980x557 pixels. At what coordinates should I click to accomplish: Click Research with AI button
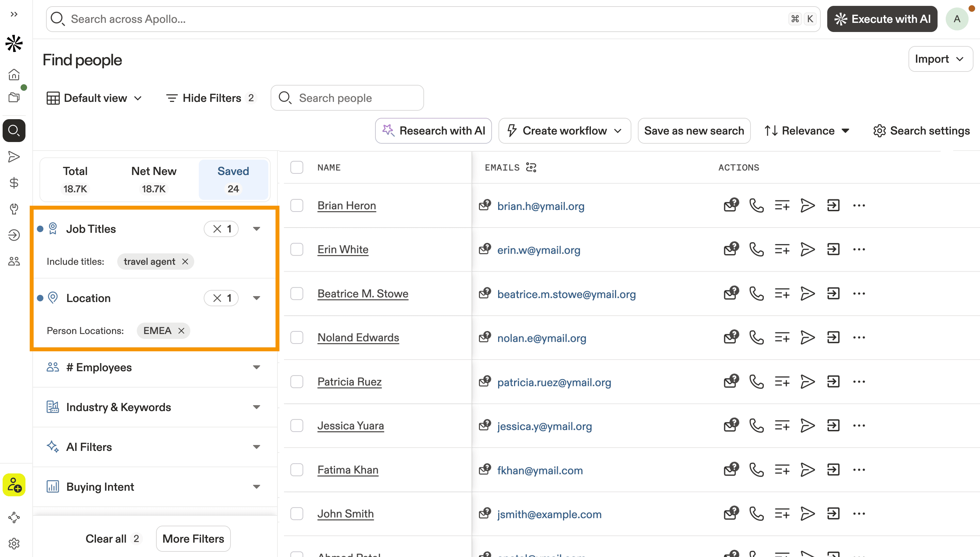(x=433, y=131)
